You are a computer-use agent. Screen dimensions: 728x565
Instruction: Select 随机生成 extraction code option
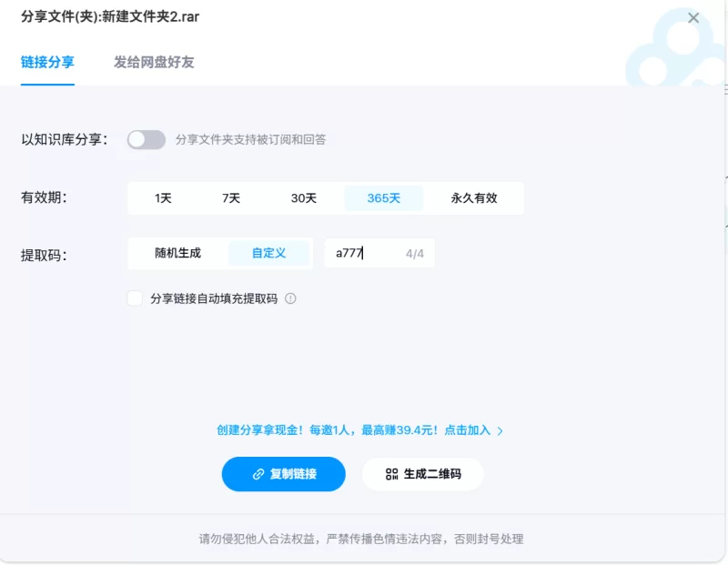[x=177, y=253]
